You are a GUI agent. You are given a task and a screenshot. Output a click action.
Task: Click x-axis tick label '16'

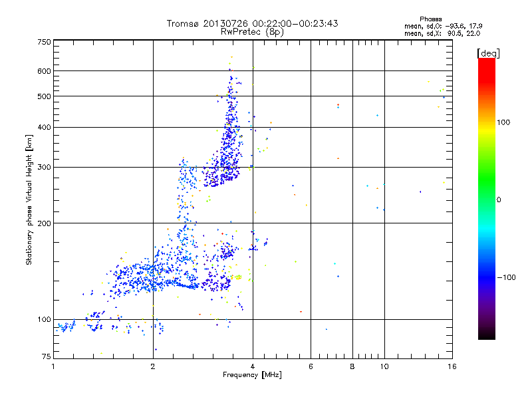coord(452,366)
